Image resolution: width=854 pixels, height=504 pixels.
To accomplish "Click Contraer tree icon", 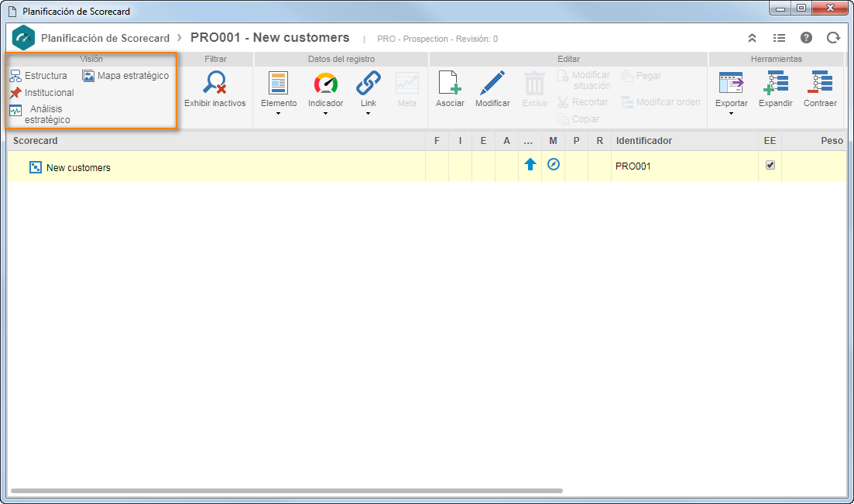I will click(820, 84).
